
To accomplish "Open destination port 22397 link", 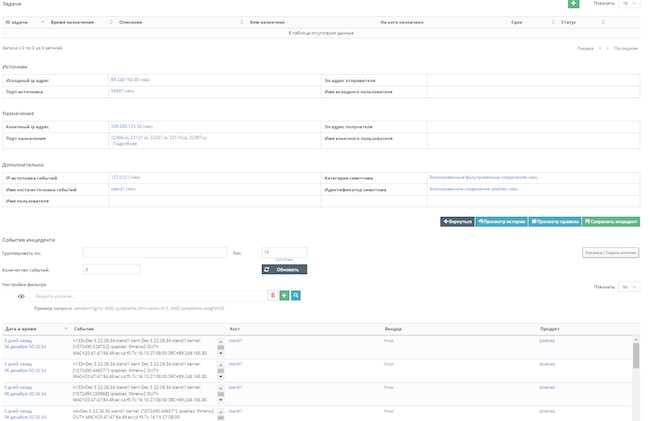I will pos(195,137).
